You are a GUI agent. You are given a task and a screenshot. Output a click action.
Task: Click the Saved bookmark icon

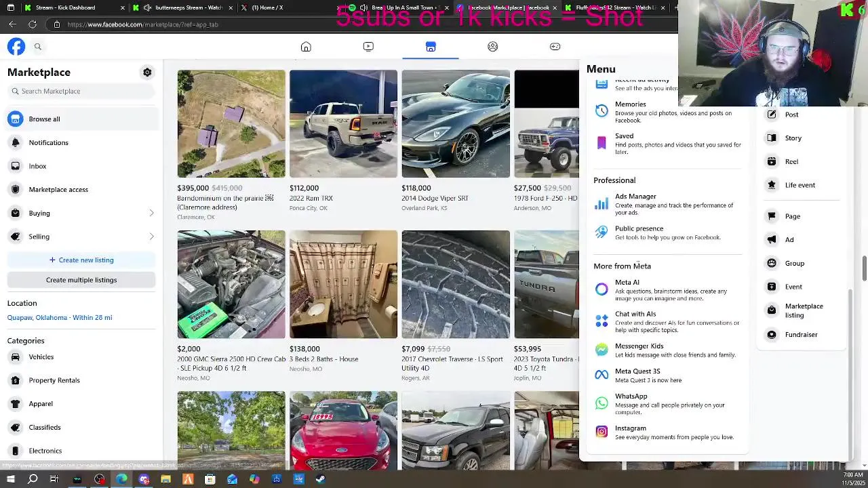[x=601, y=142]
